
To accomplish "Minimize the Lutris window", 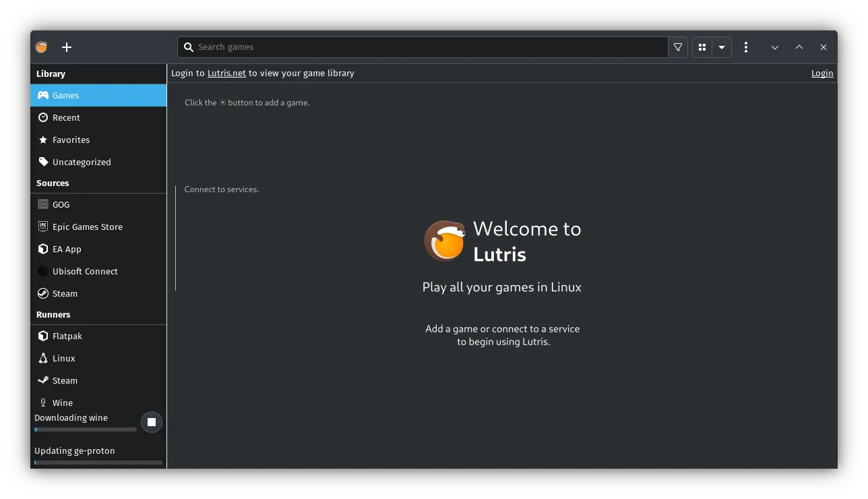I will click(x=775, y=47).
